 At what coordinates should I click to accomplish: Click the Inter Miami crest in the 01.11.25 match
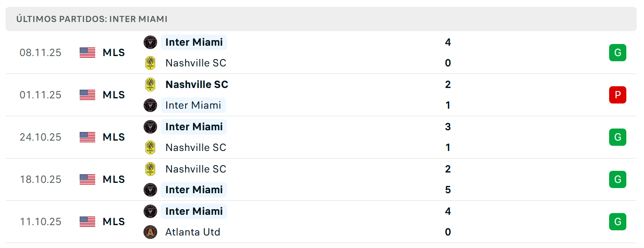(x=150, y=105)
